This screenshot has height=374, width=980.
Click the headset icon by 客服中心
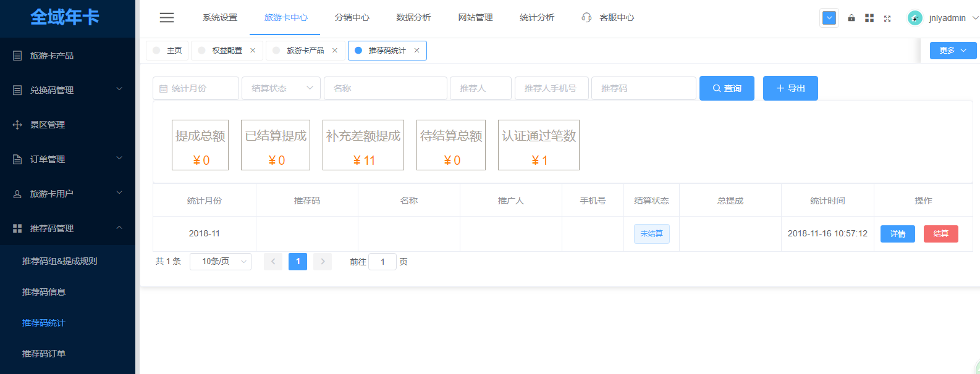[x=586, y=17]
